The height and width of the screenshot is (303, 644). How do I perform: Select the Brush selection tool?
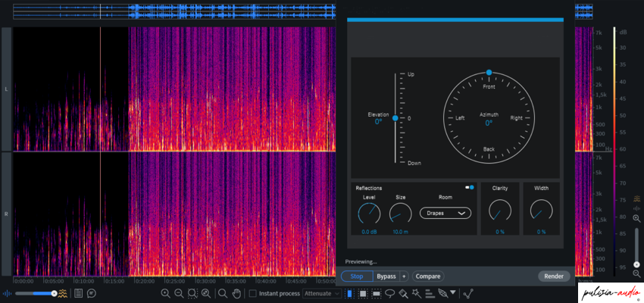click(x=403, y=294)
